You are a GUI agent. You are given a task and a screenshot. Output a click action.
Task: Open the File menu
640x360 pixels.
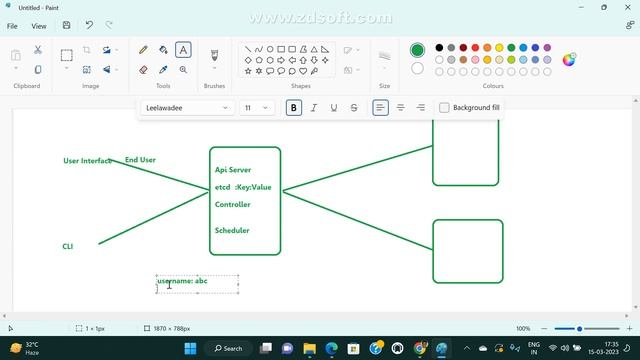(x=12, y=26)
